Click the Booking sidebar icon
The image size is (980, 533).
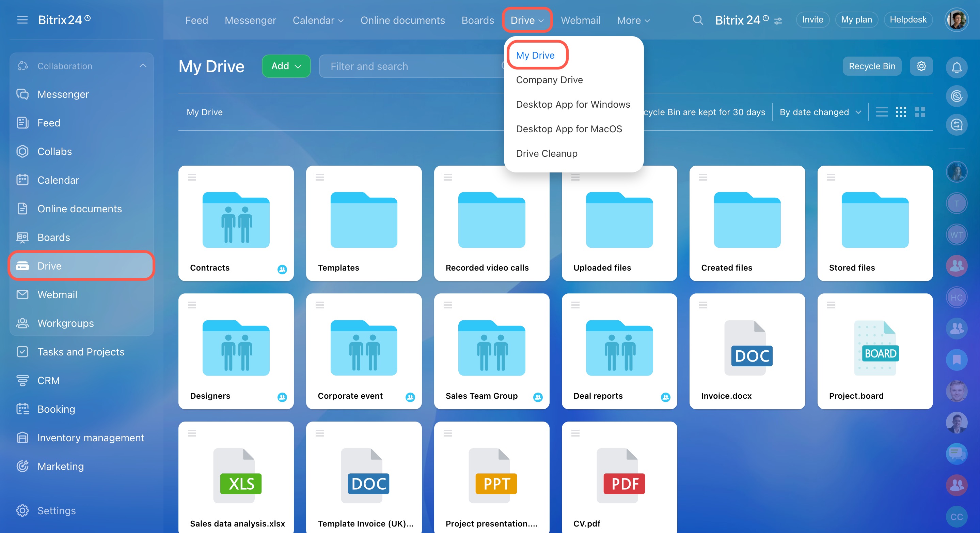[22, 409]
